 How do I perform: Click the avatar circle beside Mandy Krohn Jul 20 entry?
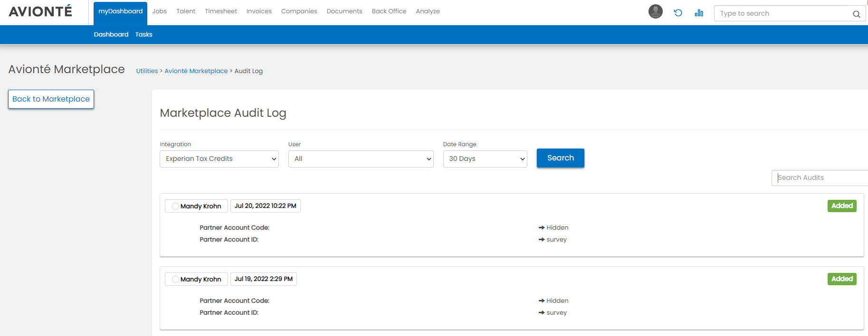click(175, 206)
